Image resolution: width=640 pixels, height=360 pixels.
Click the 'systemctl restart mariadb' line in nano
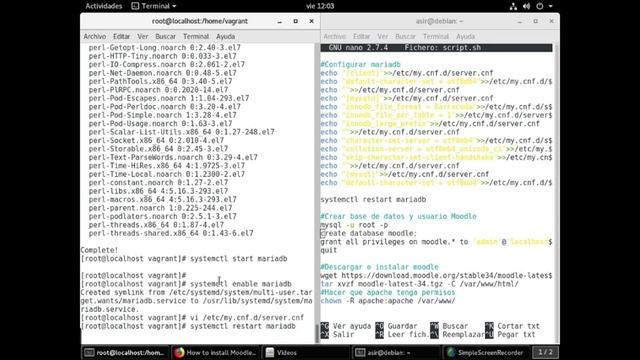point(373,200)
